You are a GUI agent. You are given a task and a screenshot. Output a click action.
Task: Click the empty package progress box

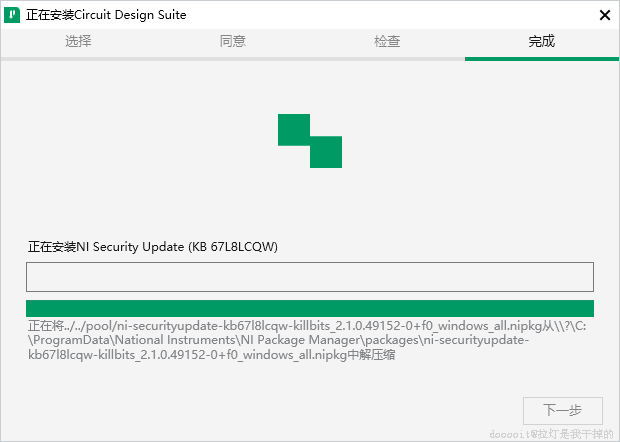(x=310, y=276)
